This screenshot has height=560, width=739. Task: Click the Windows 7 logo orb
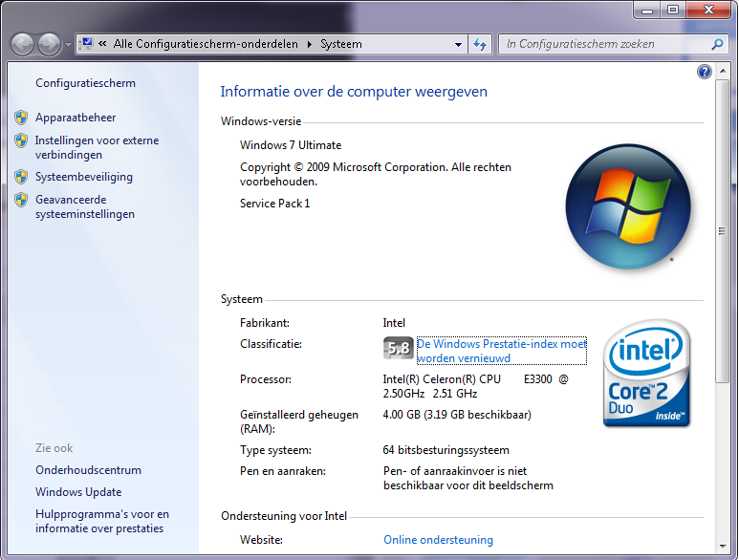(628, 206)
